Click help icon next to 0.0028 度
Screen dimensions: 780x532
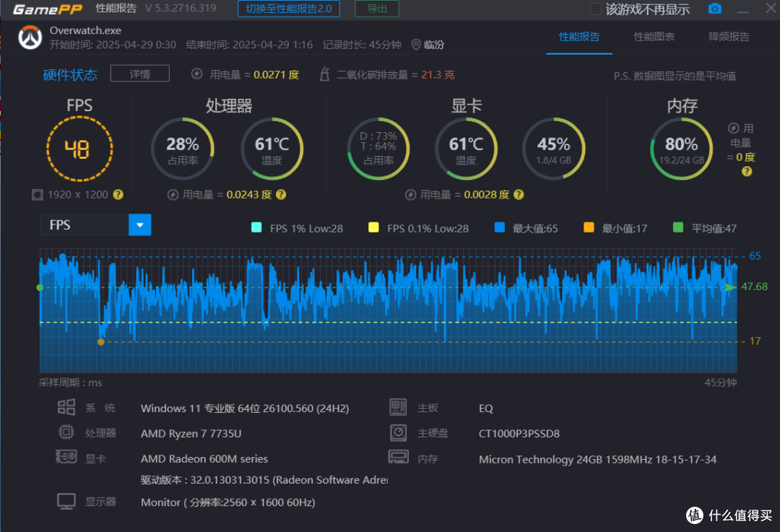pyautogui.click(x=519, y=194)
